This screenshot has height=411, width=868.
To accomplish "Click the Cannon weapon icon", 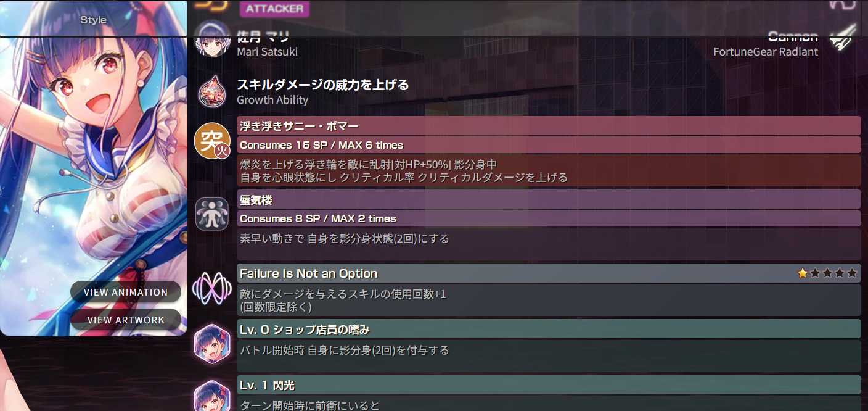I will [x=843, y=37].
